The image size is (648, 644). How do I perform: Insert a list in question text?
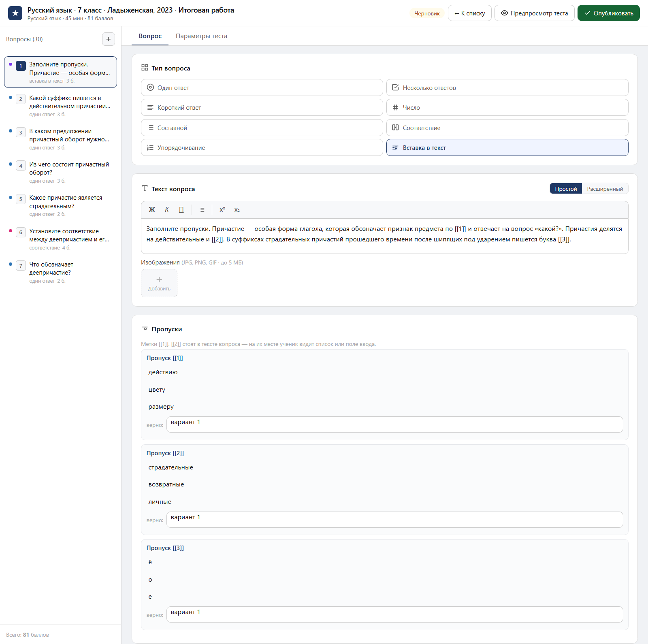[x=202, y=210]
